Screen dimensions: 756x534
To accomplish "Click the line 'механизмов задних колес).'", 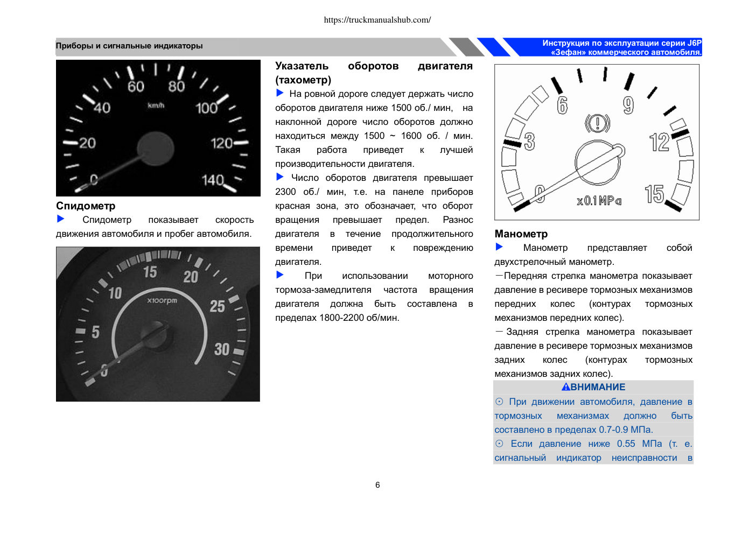I will 554,374.
